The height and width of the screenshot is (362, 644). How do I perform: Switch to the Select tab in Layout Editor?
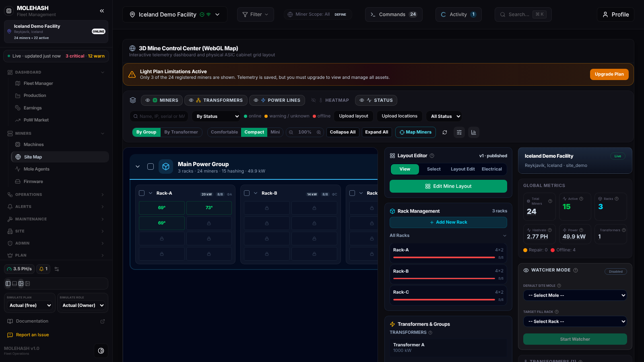coord(434,169)
